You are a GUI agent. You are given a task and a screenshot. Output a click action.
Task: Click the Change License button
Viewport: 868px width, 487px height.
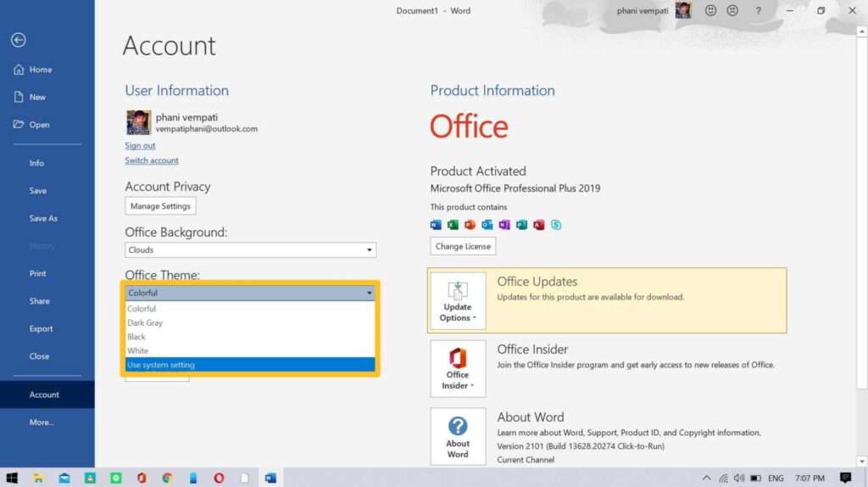click(463, 246)
